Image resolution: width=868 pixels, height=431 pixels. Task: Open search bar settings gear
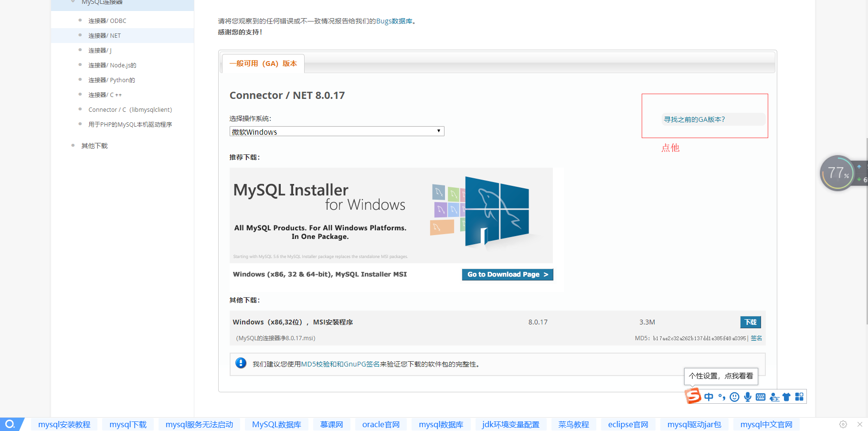pyautogui.click(x=843, y=424)
